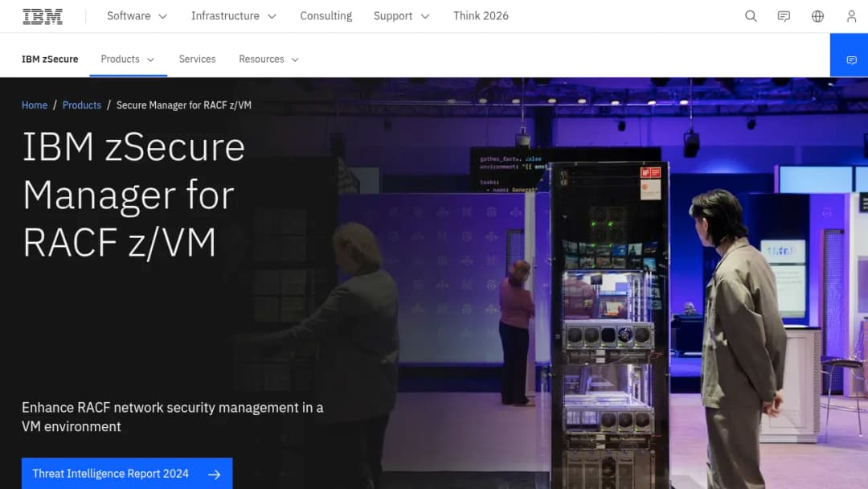This screenshot has height=489, width=868.
Task: Click the blue contact chat button
Action: click(x=850, y=55)
